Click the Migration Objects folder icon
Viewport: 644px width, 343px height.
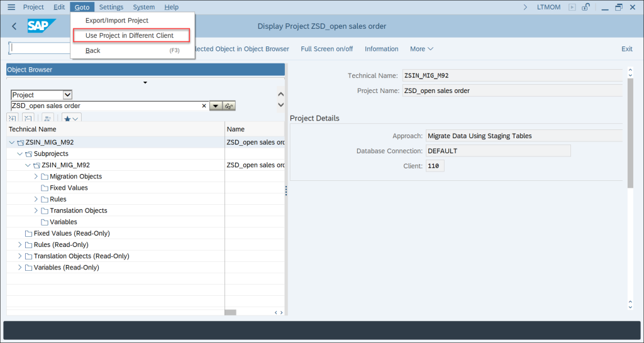[45, 177]
